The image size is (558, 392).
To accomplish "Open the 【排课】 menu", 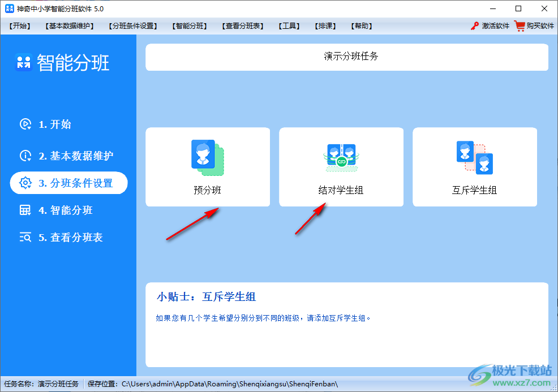I will [x=325, y=26].
